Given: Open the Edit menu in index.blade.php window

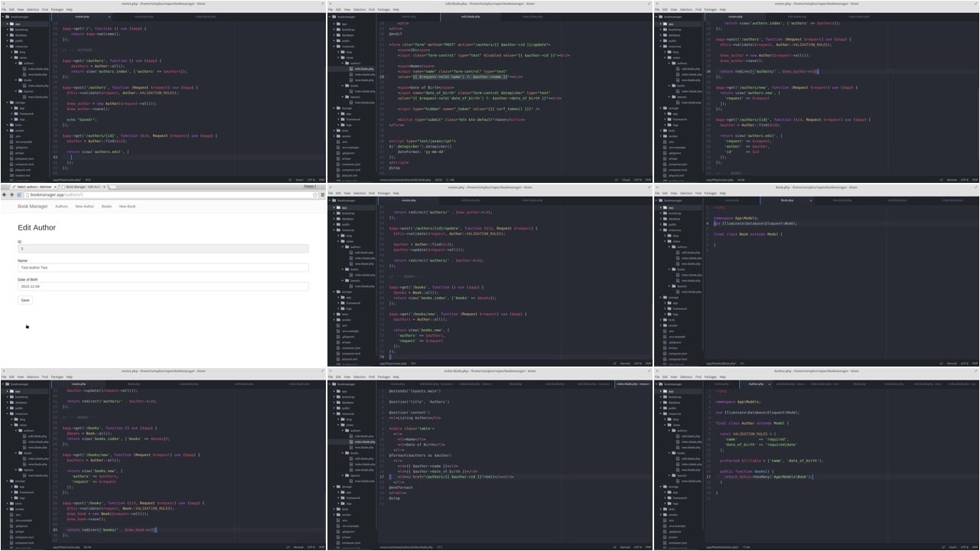Looking at the screenshot, I should pyautogui.click(x=338, y=377).
